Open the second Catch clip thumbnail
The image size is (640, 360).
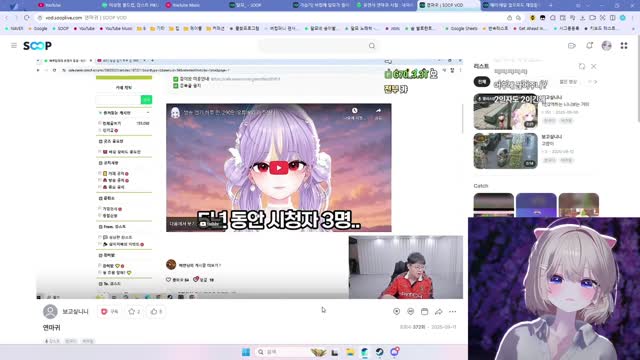pyautogui.click(x=536, y=205)
